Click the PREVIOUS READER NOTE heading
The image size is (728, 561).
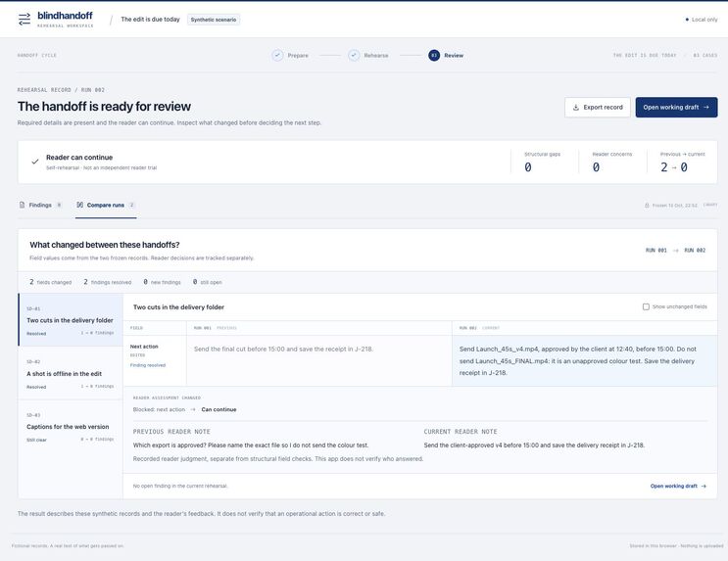171,432
